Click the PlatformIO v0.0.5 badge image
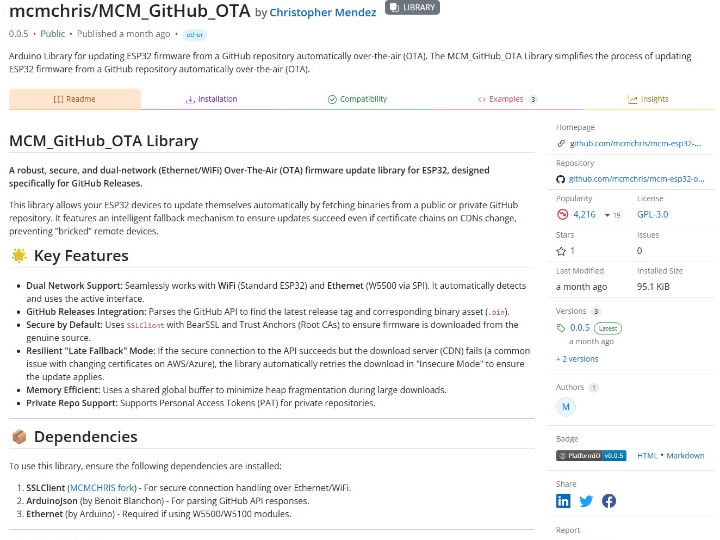720x540 pixels. click(x=591, y=455)
